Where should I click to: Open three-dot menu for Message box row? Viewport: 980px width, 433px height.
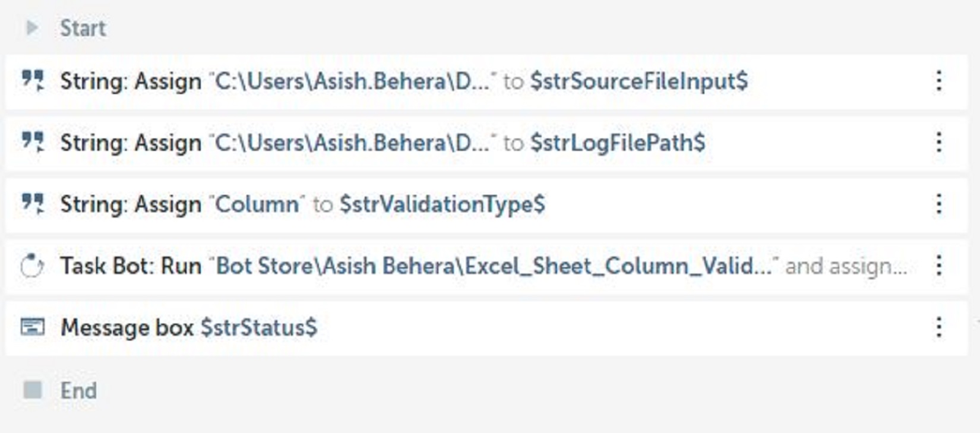point(938,327)
